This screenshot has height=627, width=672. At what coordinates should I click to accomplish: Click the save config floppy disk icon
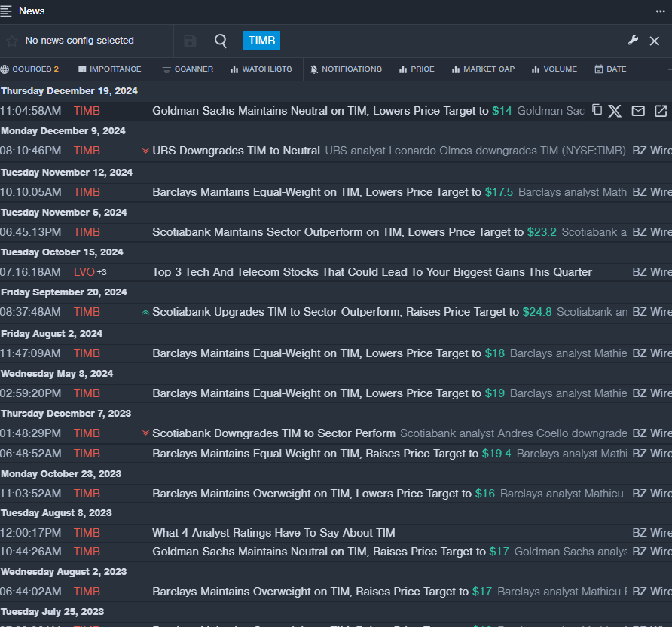190,41
